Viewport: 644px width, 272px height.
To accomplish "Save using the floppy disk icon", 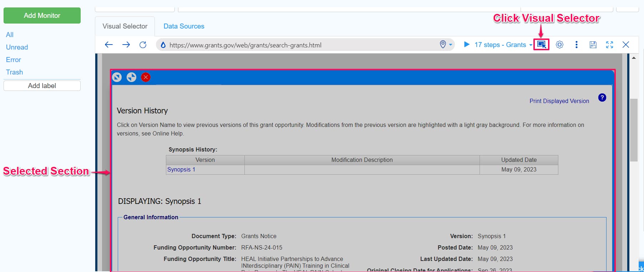I will point(593,45).
